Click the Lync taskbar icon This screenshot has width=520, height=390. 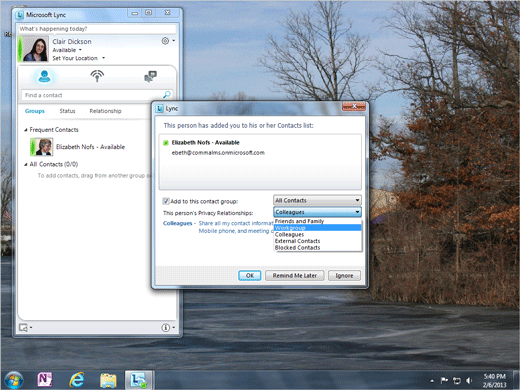coord(139,380)
